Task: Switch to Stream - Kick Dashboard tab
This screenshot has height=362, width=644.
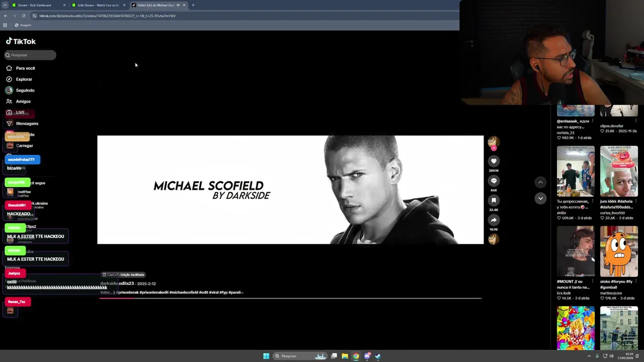Action: [x=38, y=5]
